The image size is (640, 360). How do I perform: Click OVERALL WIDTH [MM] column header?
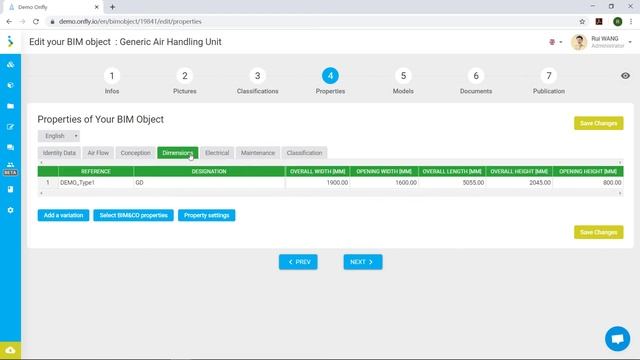click(x=318, y=171)
